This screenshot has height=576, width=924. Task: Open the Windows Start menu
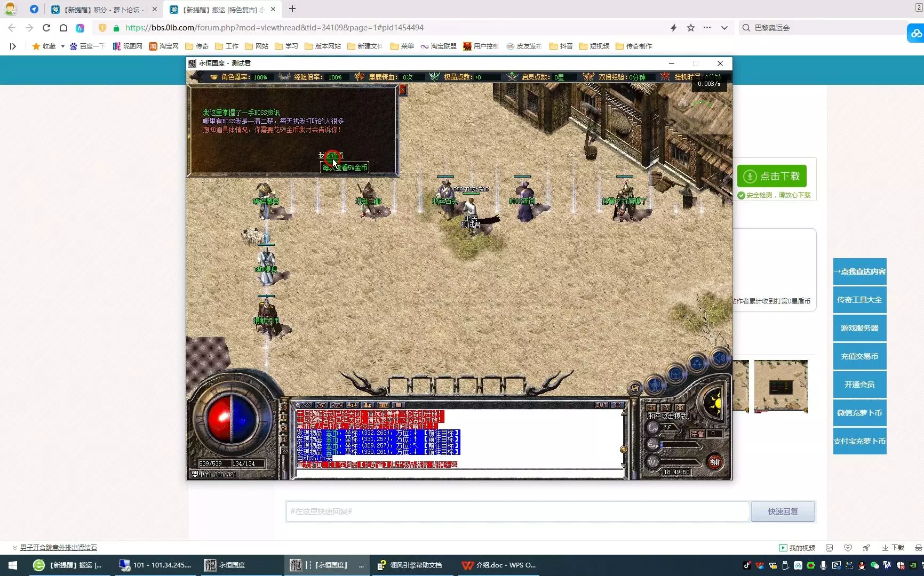13,565
